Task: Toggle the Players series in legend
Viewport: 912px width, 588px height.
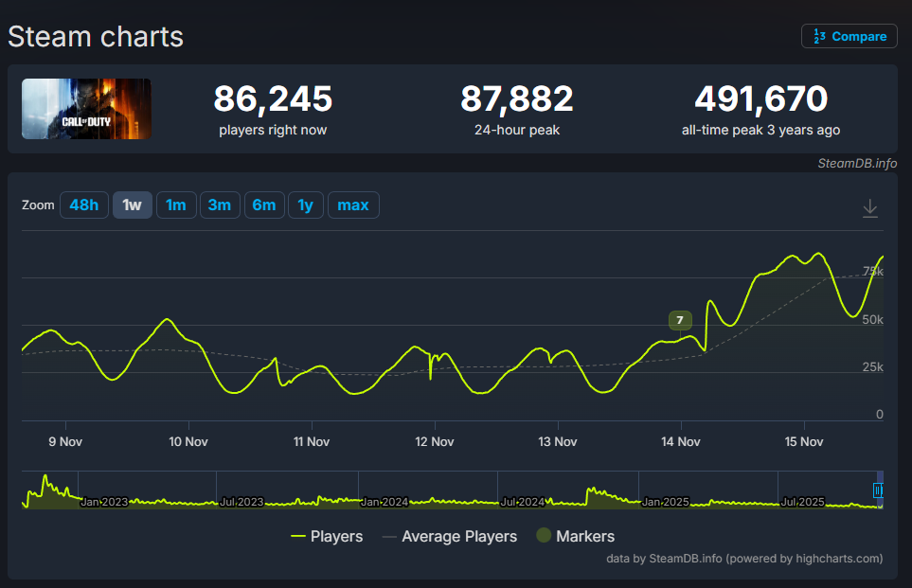Action: pos(327,536)
